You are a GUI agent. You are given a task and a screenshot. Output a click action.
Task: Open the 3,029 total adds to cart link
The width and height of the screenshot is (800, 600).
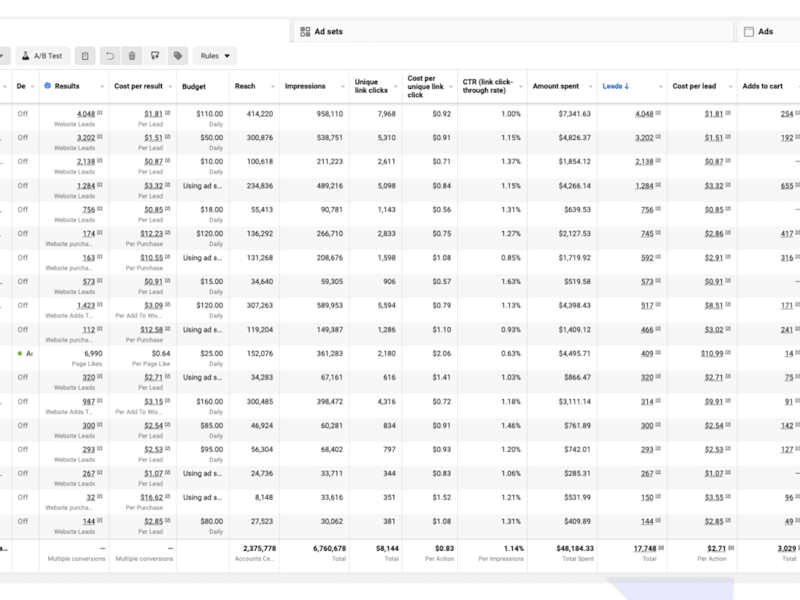tap(787, 548)
